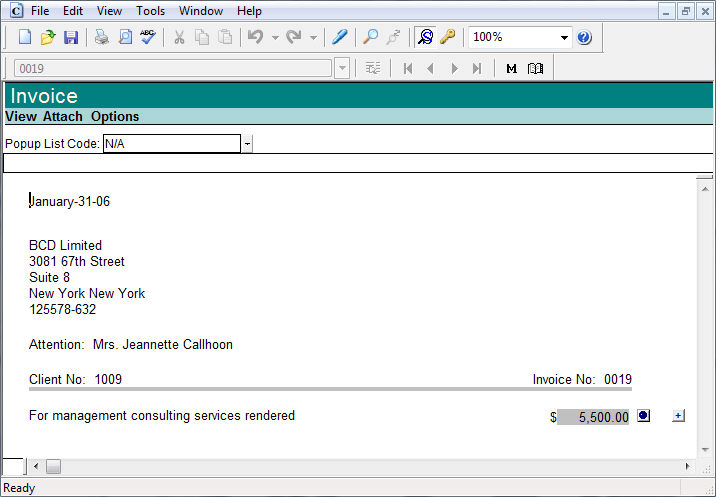Copy selection with the copy icon
Viewport: 716px width, 497px height.
tap(202, 37)
